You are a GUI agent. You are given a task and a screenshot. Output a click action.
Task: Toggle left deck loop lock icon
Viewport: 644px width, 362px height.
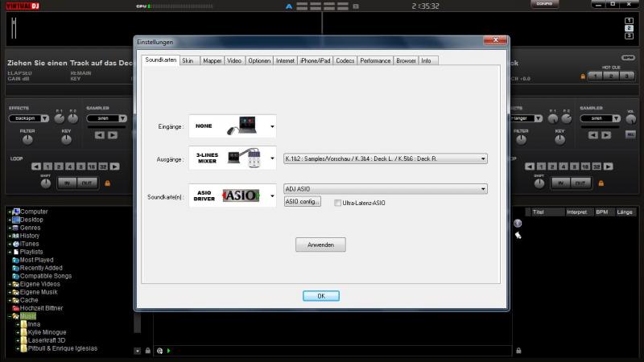coord(108,183)
